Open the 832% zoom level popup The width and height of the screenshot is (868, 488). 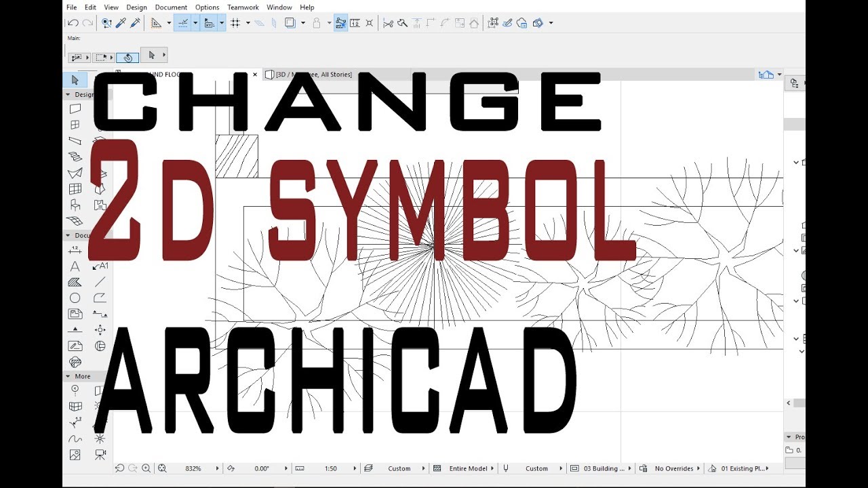[218, 468]
